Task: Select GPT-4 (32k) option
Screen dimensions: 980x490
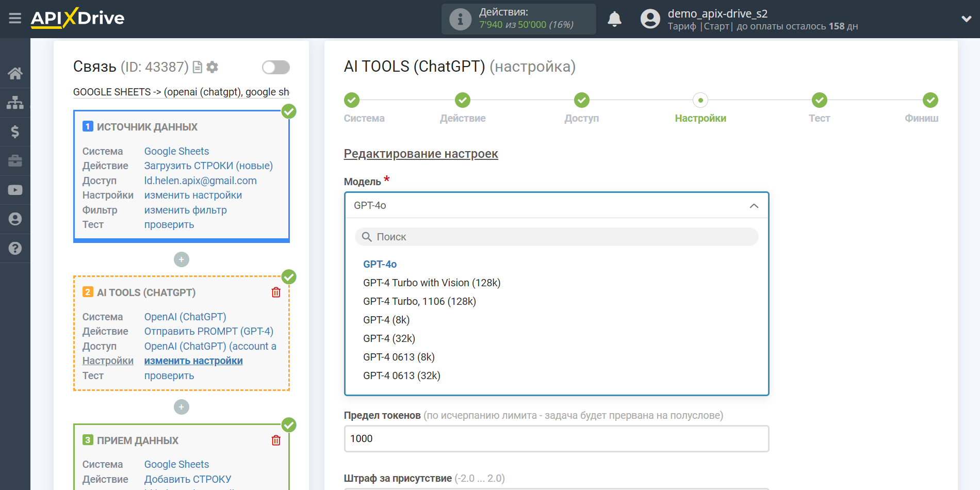Action: [389, 338]
